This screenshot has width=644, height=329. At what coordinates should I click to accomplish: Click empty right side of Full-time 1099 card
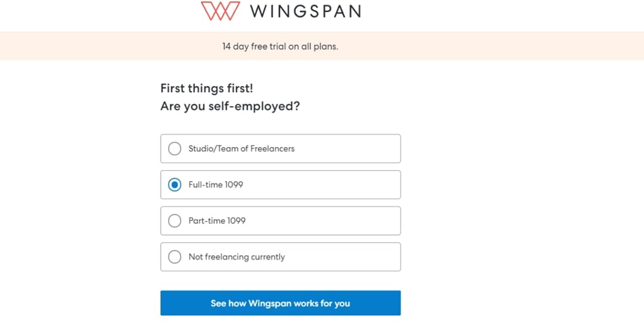(344, 185)
